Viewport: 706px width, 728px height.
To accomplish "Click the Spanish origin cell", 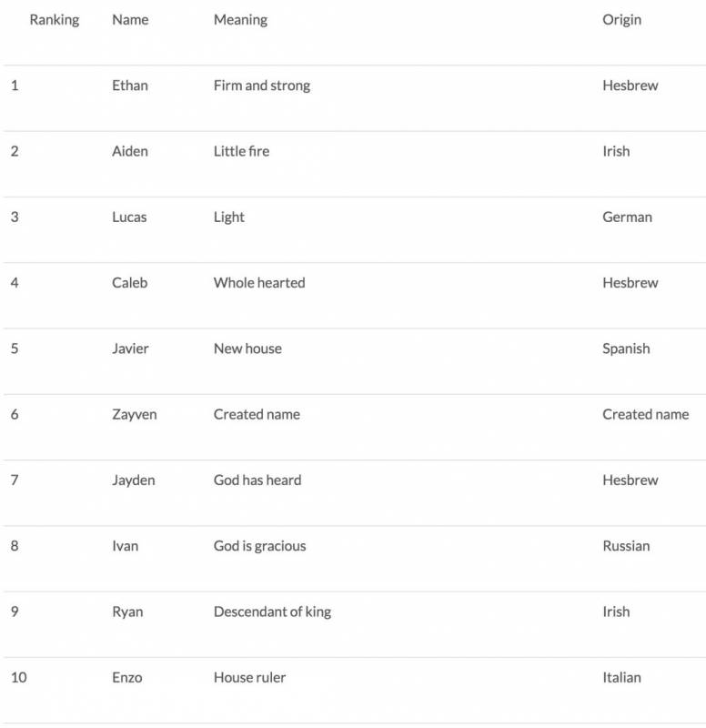I will (x=626, y=349).
